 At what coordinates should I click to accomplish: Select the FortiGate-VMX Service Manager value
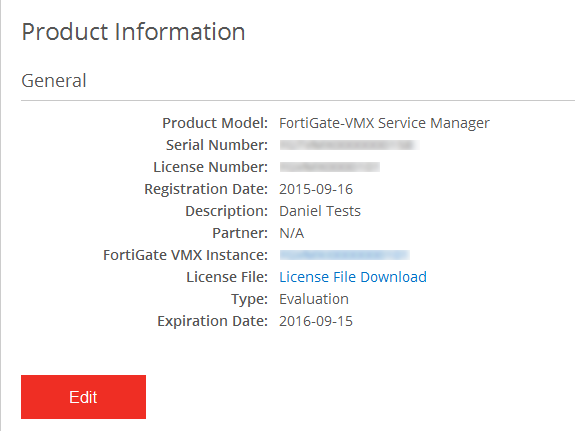tap(384, 123)
